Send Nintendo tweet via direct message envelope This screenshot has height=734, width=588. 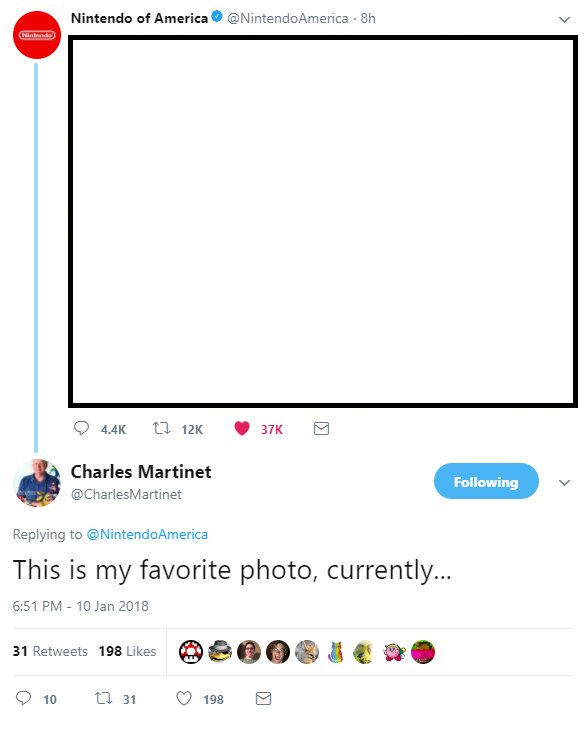click(x=321, y=428)
